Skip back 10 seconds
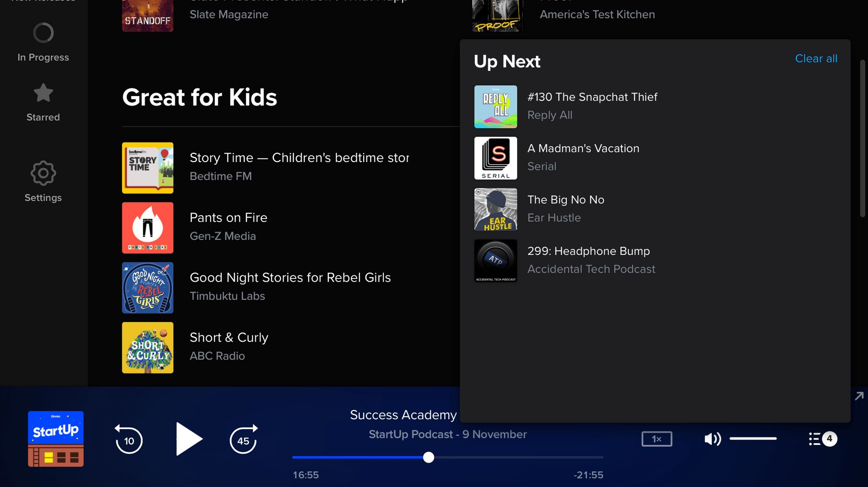Screen dimensions: 868x487 pos(129,439)
